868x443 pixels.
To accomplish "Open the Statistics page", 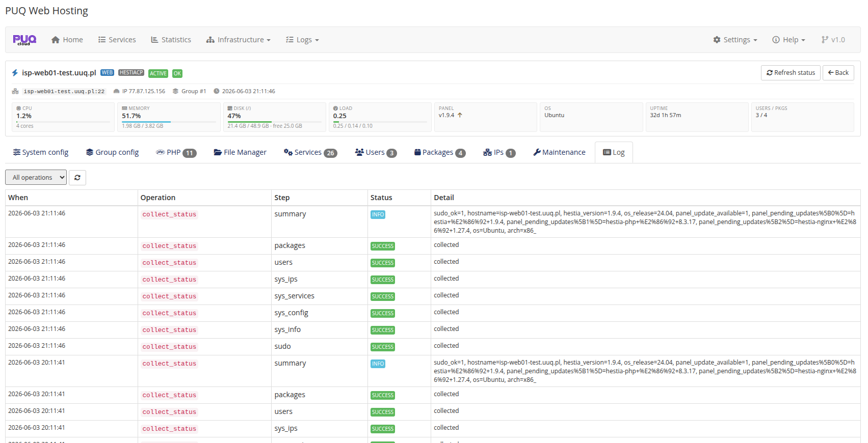I will coord(171,40).
